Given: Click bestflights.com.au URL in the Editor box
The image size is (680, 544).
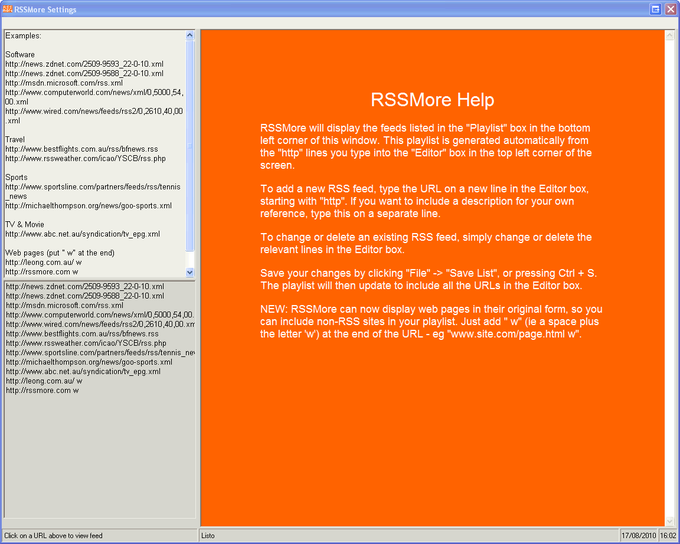Looking at the screenshot, I should coord(82,149).
